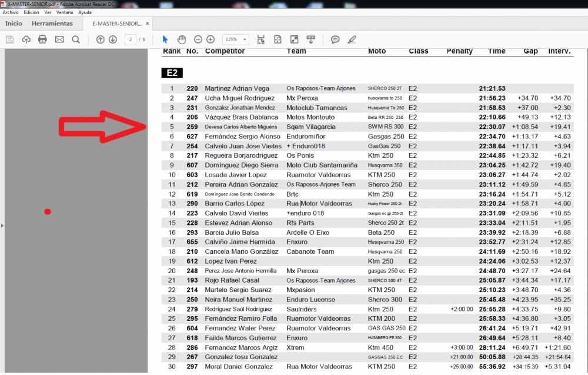Click team name Brtc
The image size is (588, 375).
coord(292,194)
